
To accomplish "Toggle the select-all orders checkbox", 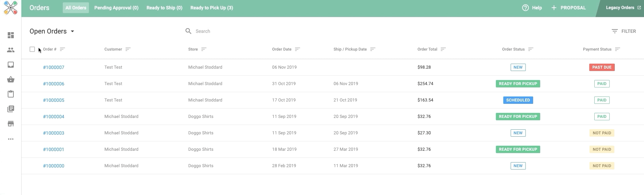I will click(x=32, y=49).
